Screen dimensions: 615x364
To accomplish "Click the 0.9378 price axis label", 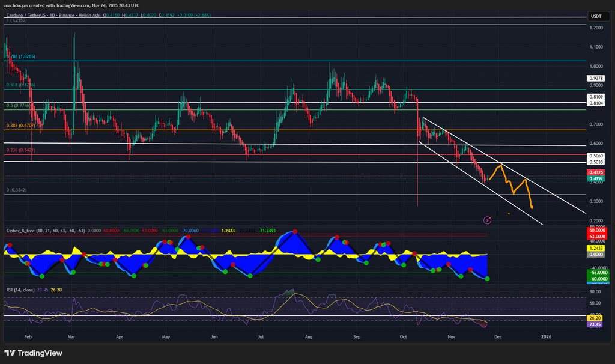I will click(596, 78).
